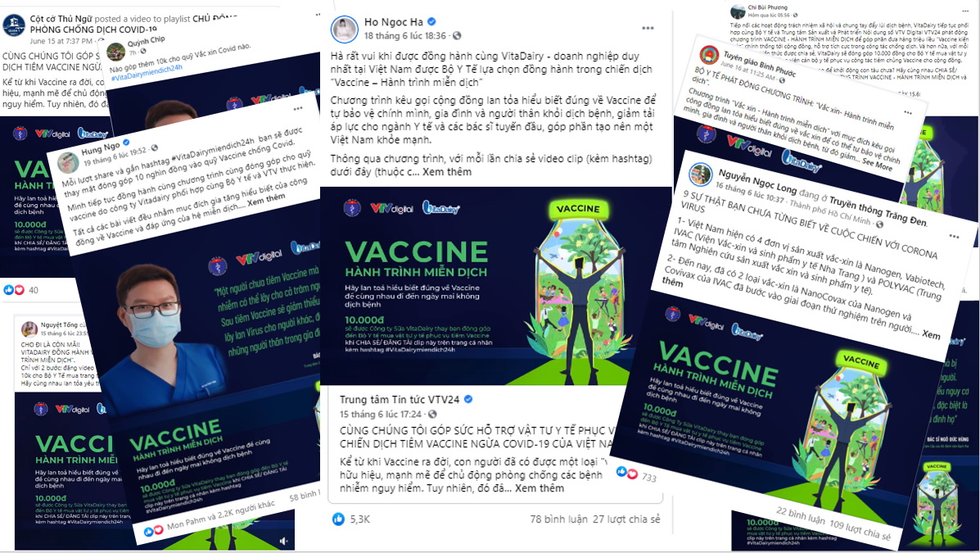This screenshot has height=553, width=980.
Task: Open options menu on Nguyễn Ngọc Long post
Action: [954, 237]
